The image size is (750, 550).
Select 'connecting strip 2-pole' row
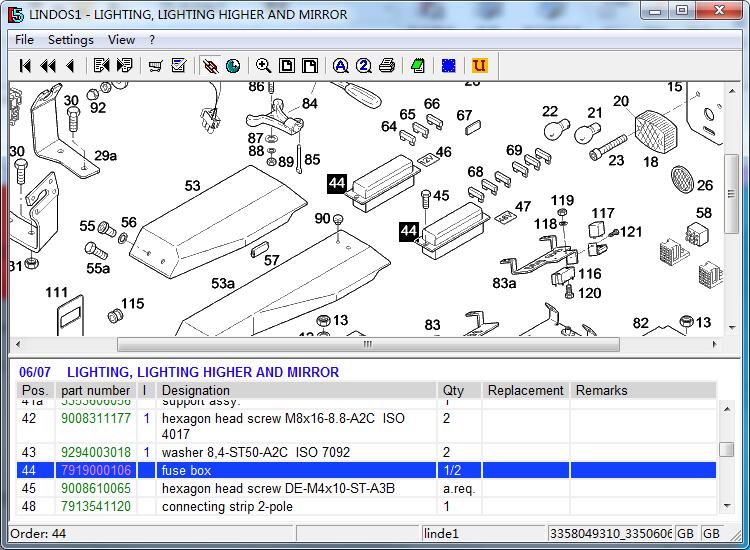point(366,506)
